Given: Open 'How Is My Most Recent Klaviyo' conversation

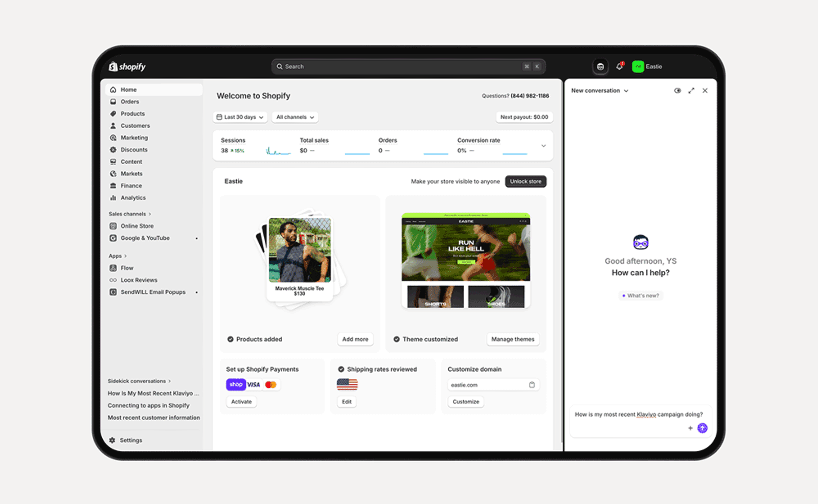Looking at the screenshot, I should click(153, 394).
